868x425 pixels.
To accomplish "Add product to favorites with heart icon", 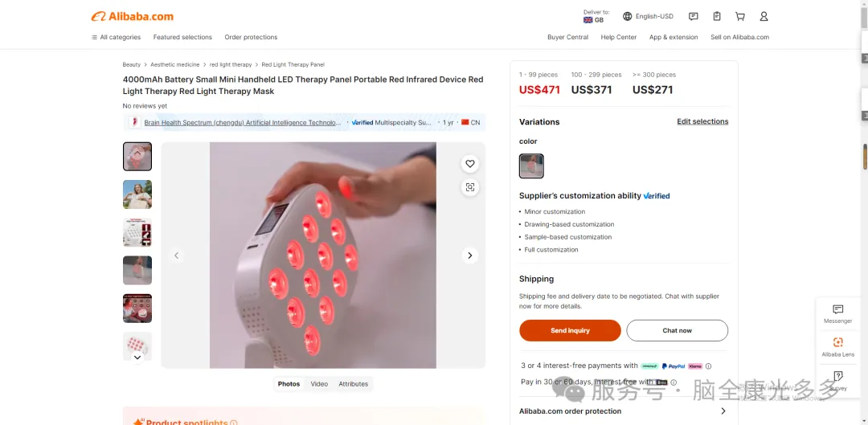I will [470, 164].
